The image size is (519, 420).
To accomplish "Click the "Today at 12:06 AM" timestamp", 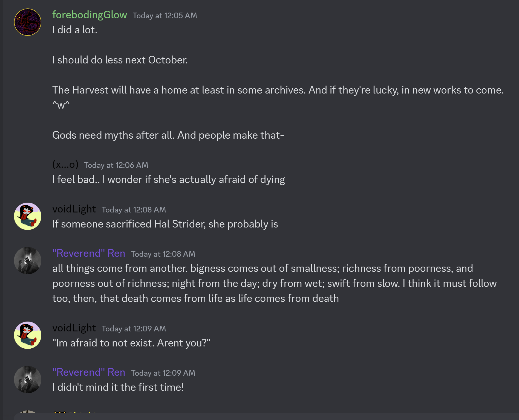I will click(x=116, y=165).
